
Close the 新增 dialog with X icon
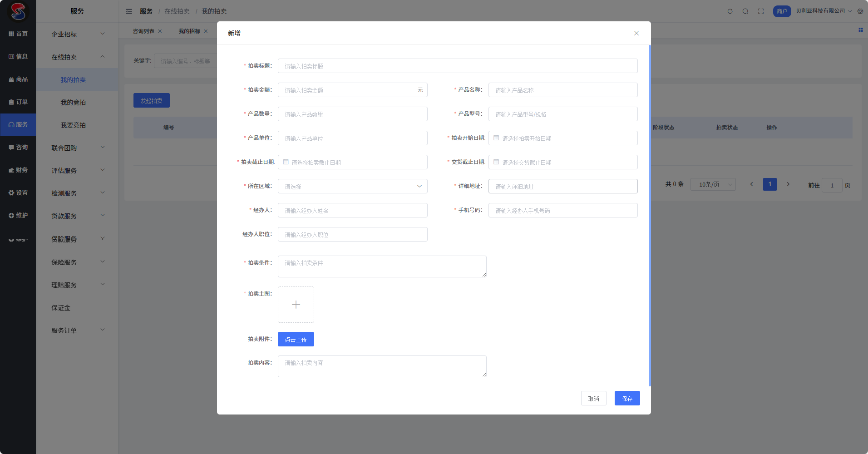(x=636, y=33)
